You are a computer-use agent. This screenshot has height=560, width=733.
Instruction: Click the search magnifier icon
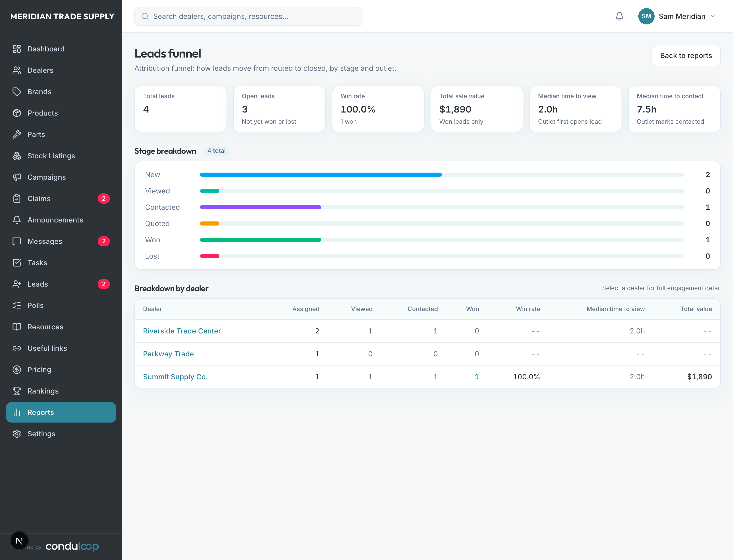click(145, 16)
